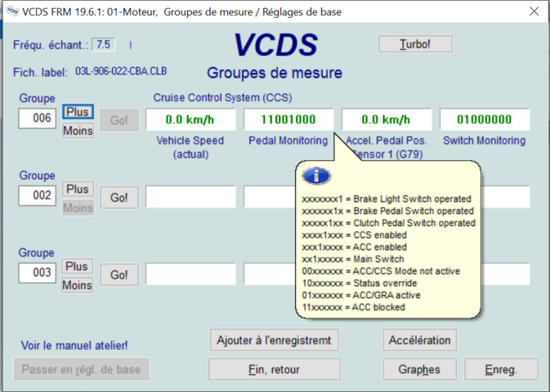Click Passer en régl. de base button
550x392 pixels.
(x=82, y=369)
